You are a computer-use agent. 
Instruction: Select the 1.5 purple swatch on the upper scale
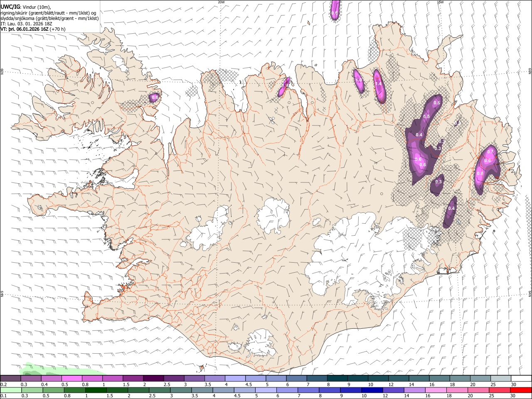pyautogui.click(x=133, y=378)
